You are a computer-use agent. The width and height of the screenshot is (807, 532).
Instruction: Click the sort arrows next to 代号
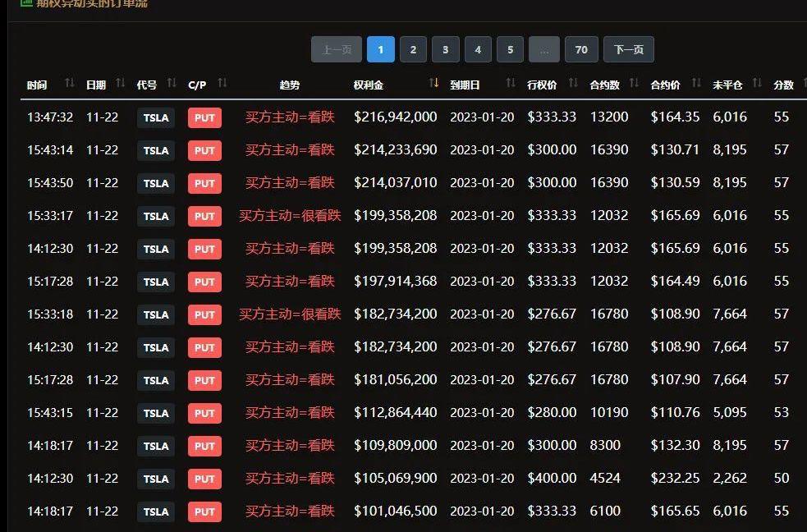(172, 84)
